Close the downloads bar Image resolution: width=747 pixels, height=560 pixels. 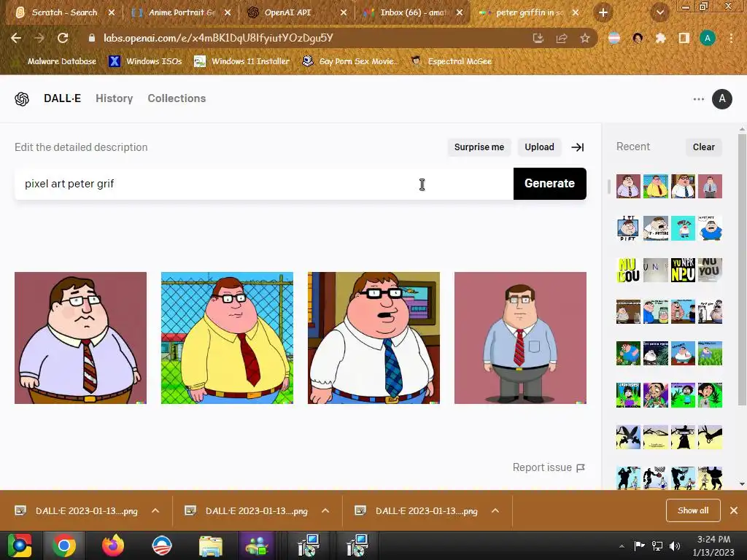pyautogui.click(x=734, y=510)
